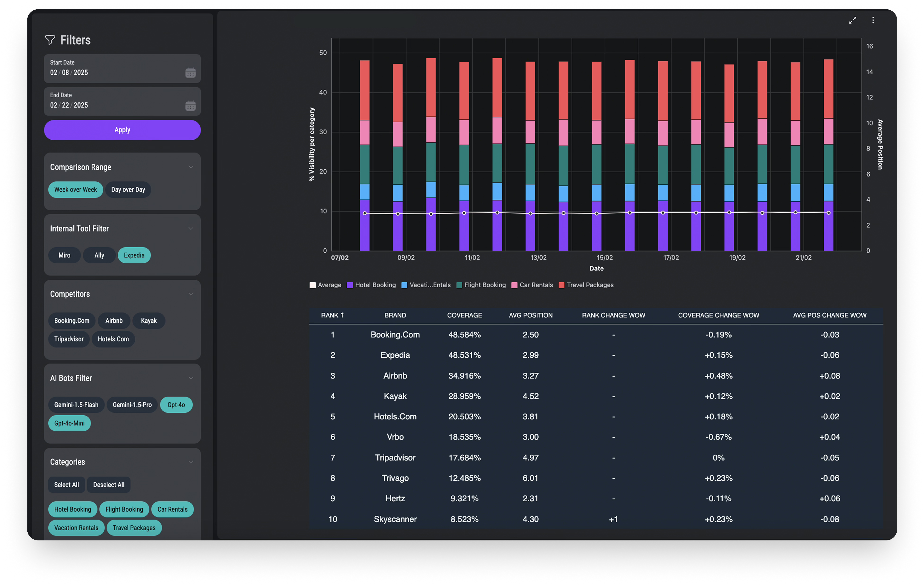Viewport: 924px width, 585px height.
Task: Deselect the Car Rentals category chip
Action: [172, 509]
